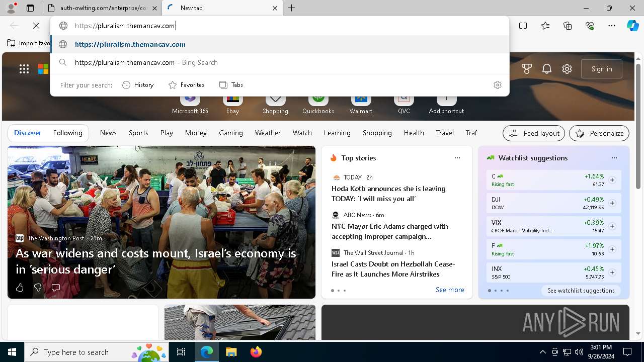Open the Copilot icon

[x=632, y=26]
